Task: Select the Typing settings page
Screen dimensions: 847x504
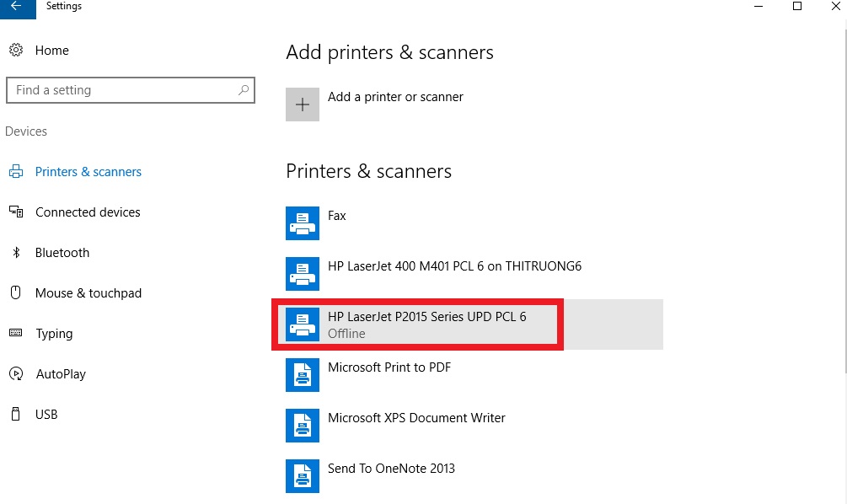Action: (54, 334)
